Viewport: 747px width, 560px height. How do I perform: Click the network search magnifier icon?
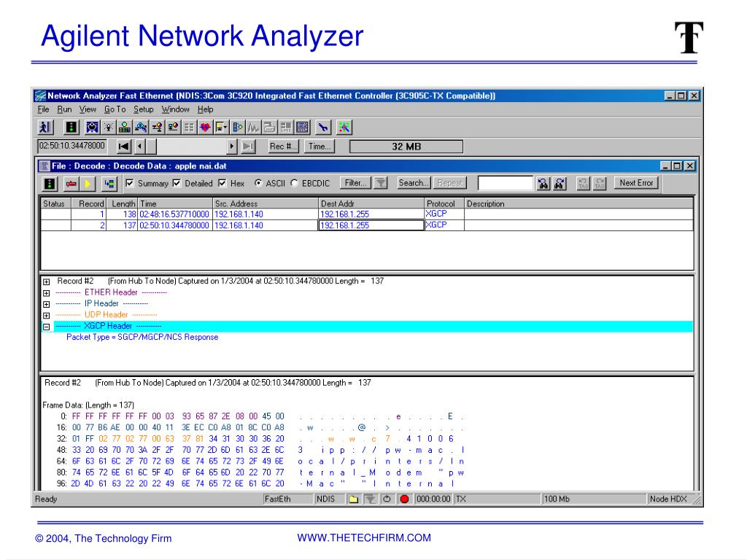141,127
